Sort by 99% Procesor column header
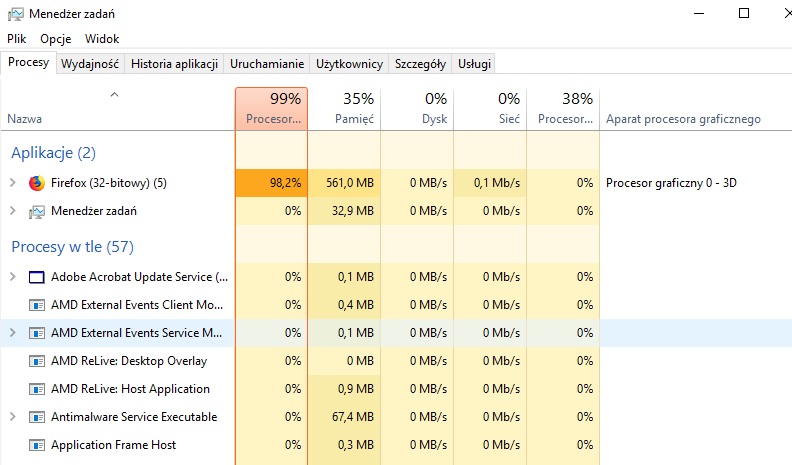 (x=271, y=109)
